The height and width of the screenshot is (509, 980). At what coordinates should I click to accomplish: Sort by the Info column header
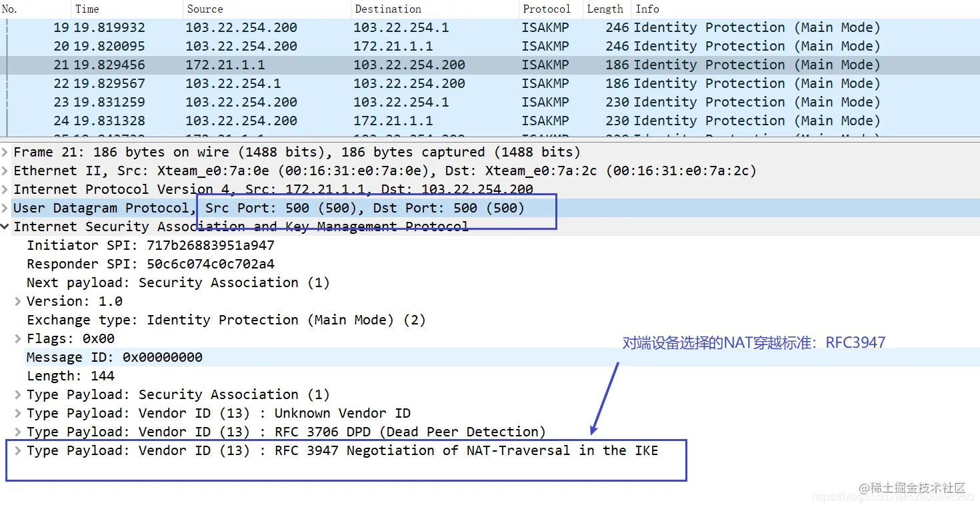point(805,9)
